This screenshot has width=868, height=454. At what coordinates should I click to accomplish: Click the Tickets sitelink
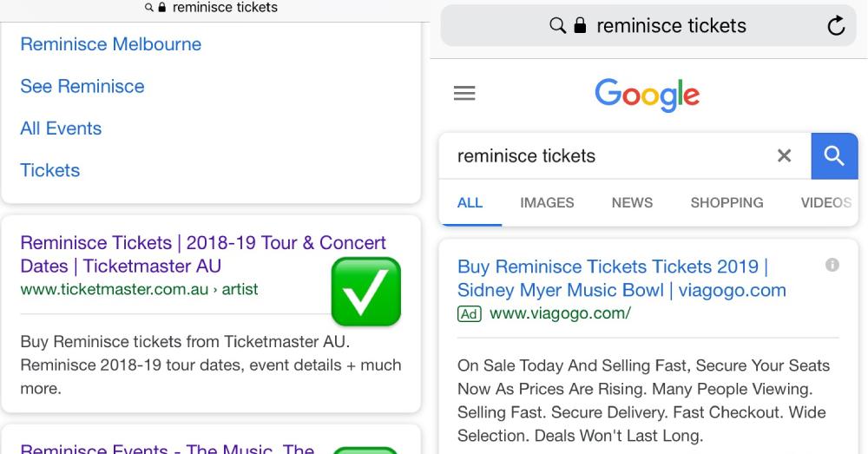coord(50,170)
